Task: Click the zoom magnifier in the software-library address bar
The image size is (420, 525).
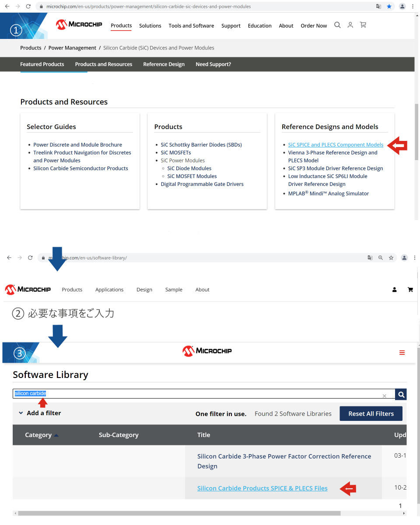Action: 381,258
